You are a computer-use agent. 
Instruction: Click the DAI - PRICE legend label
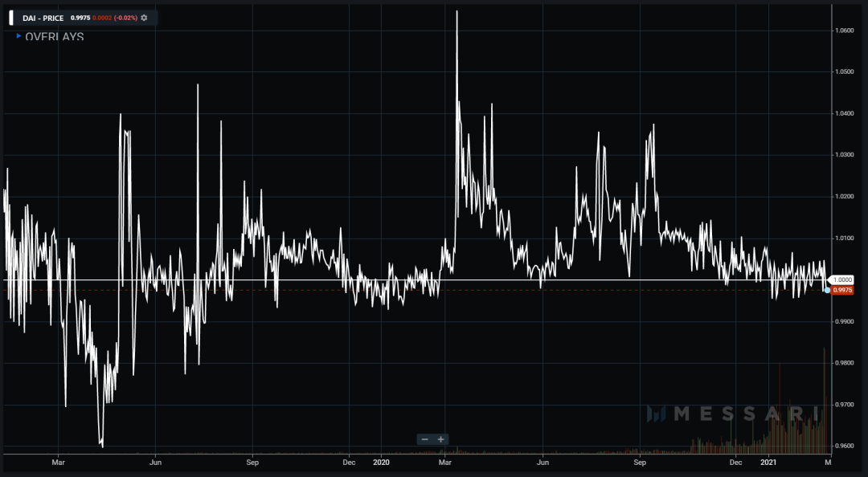point(43,18)
